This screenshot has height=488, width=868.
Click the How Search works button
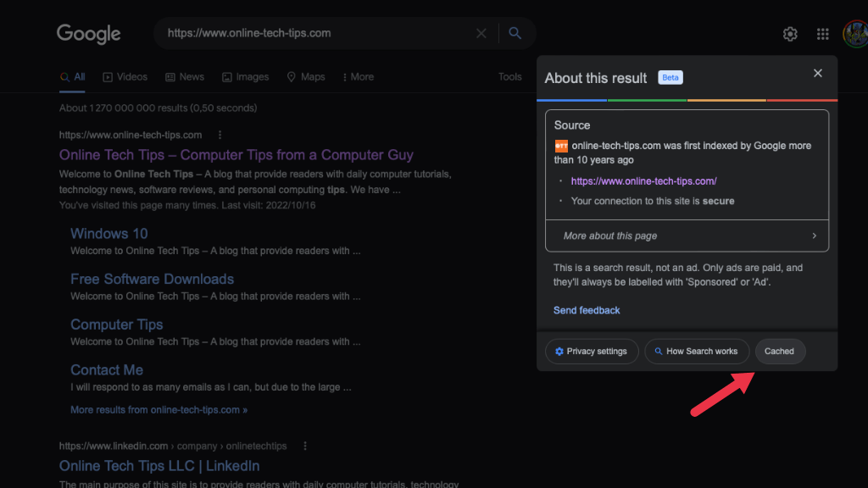[x=697, y=352]
